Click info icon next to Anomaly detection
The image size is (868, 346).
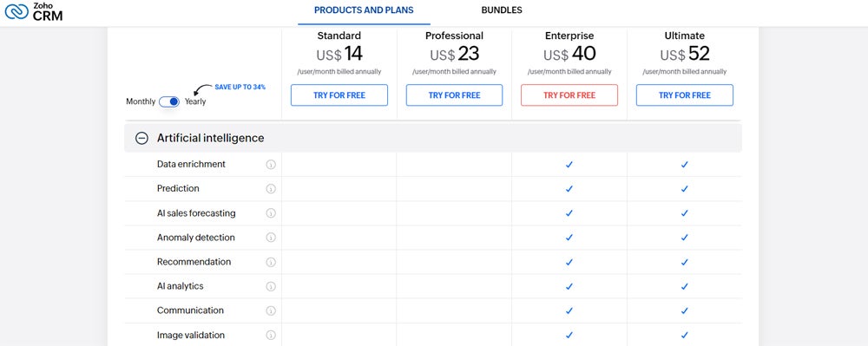(x=271, y=237)
